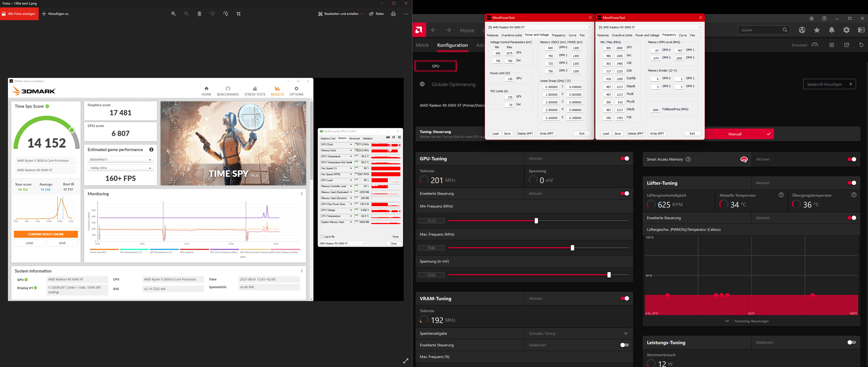Go back in Radeon Software navigation

pyautogui.click(x=434, y=30)
